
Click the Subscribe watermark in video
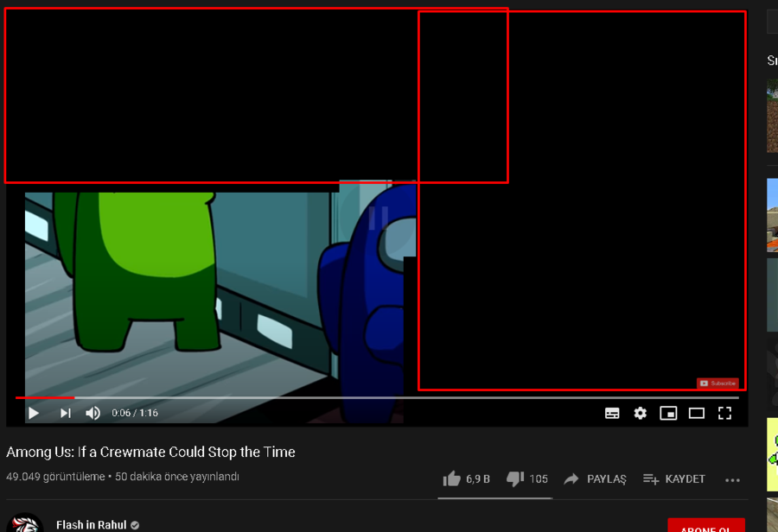point(717,383)
